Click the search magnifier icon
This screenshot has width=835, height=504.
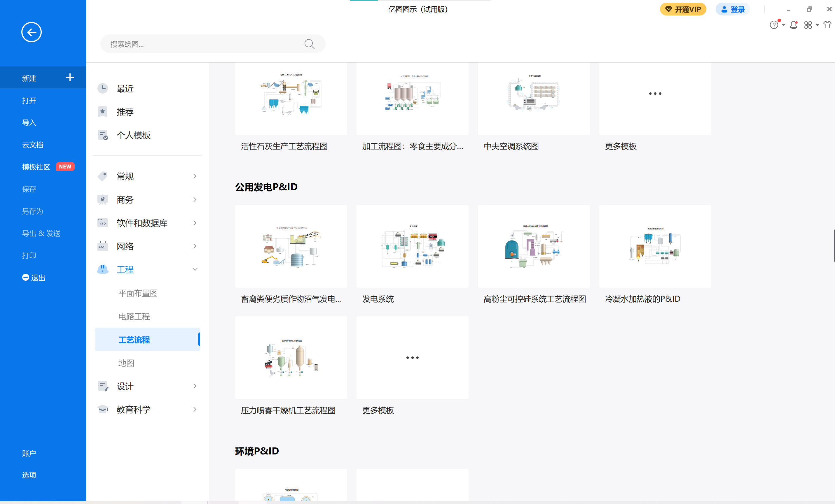tap(309, 44)
